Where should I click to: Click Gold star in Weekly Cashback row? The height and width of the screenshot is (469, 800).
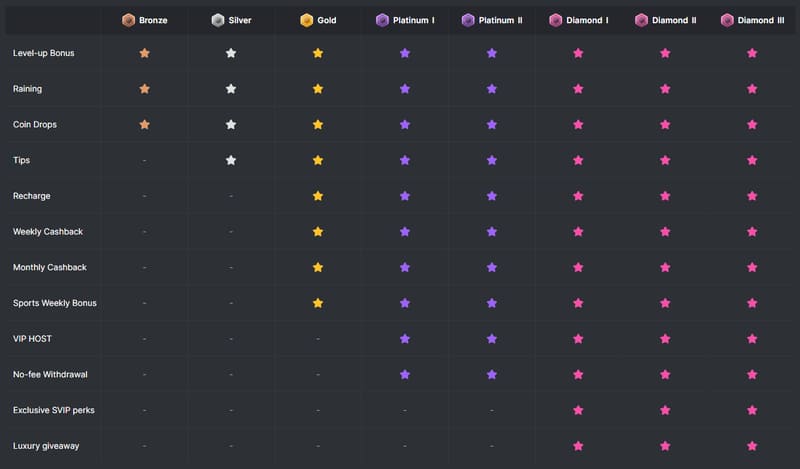[x=318, y=232]
